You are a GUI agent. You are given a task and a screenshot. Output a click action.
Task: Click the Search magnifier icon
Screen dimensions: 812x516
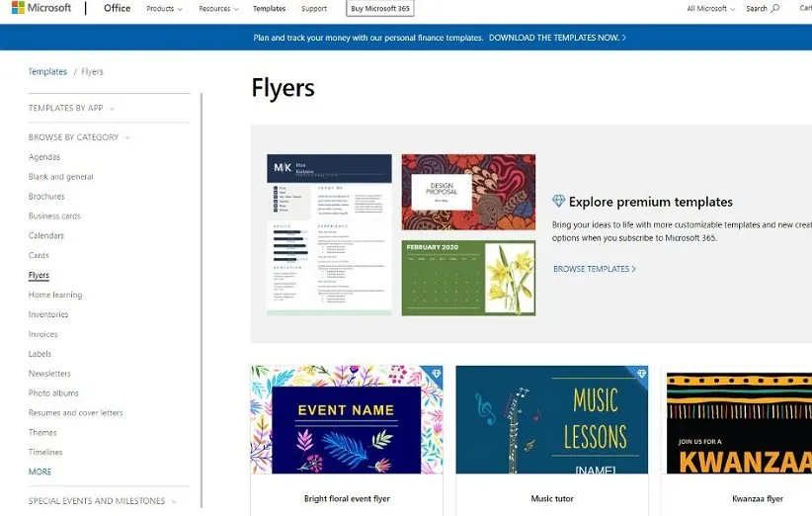click(774, 8)
